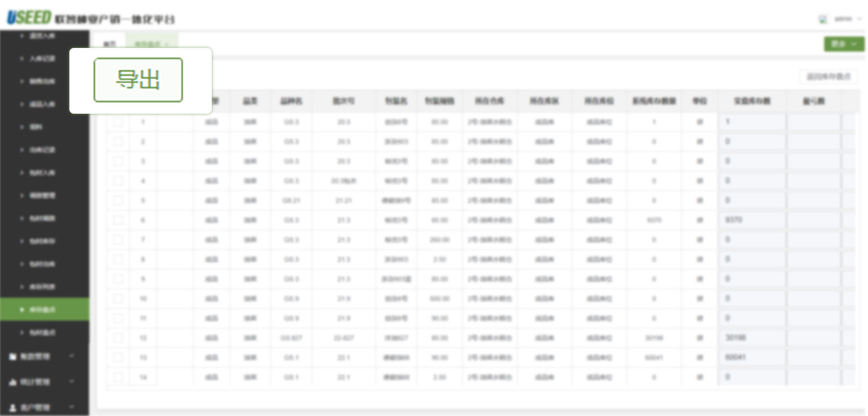Screen dimensions: 868x416
Task: Tick the checkbox for row 7
Action: (x=118, y=240)
